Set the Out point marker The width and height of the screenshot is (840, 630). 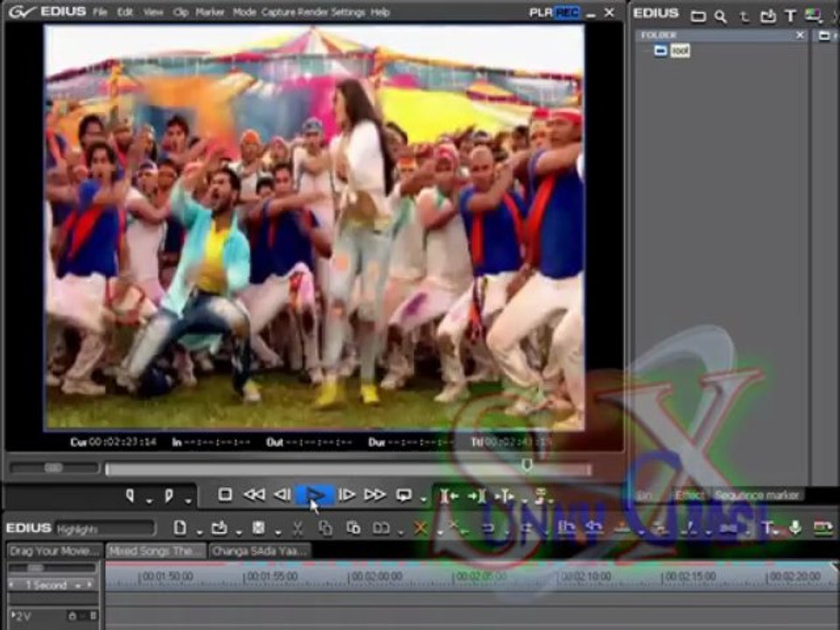169,495
